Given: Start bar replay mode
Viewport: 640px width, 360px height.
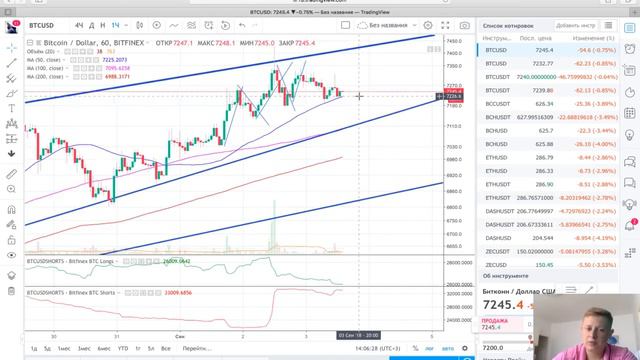Looking at the screenshot, I should (x=225, y=25).
